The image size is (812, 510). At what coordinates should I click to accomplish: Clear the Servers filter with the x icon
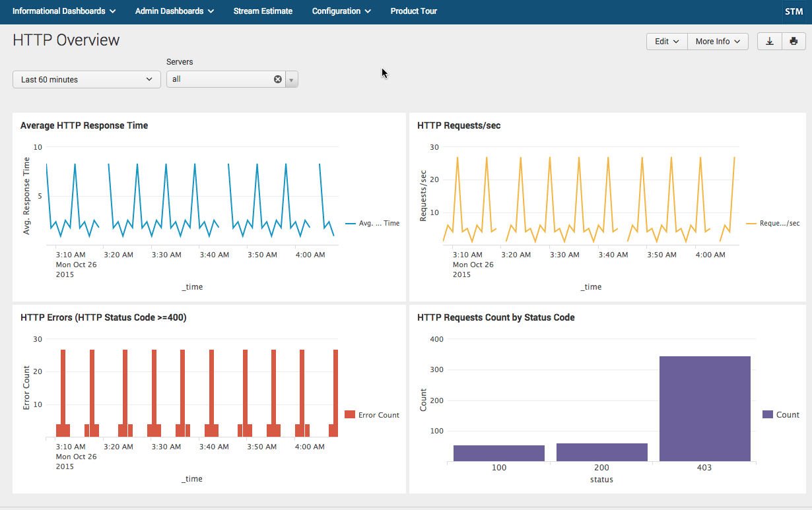coord(278,79)
